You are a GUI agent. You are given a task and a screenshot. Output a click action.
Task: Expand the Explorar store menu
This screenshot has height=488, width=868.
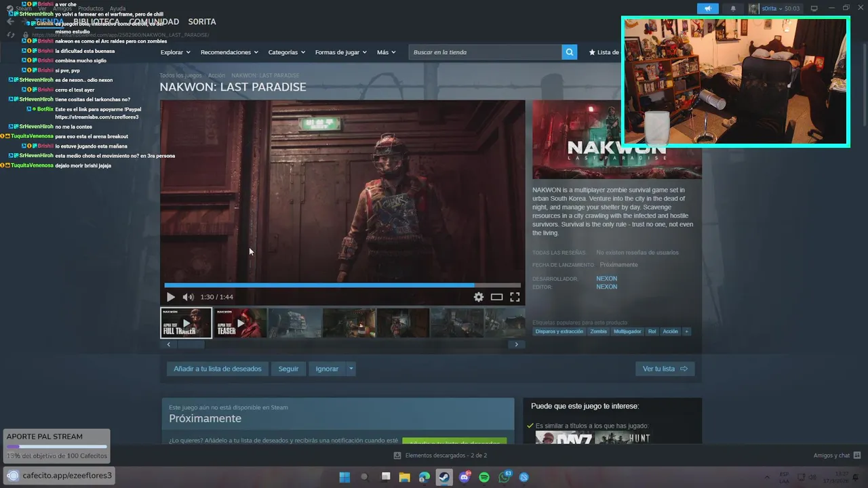click(x=175, y=52)
